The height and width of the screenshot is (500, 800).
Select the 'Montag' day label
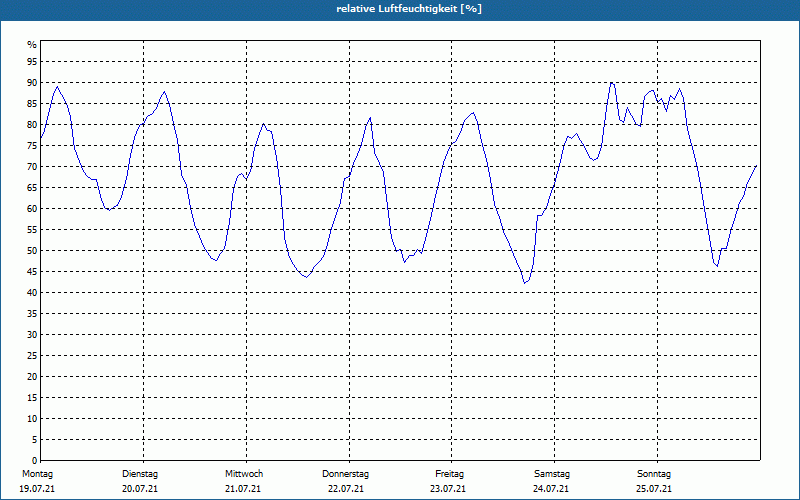pyautogui.click(x=38, y=474)
